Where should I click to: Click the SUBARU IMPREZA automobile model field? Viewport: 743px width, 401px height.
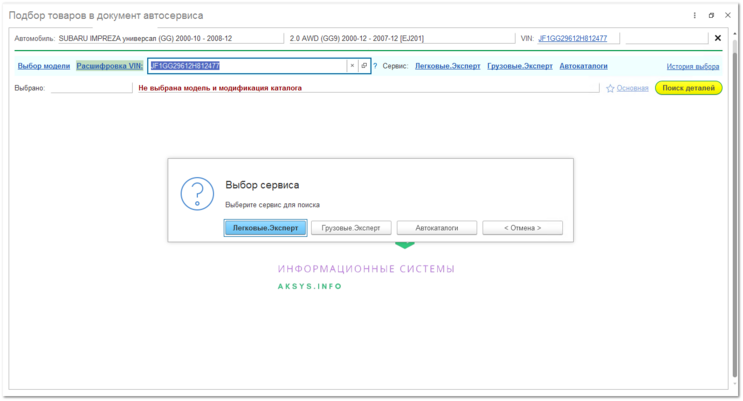pos(171,38)
